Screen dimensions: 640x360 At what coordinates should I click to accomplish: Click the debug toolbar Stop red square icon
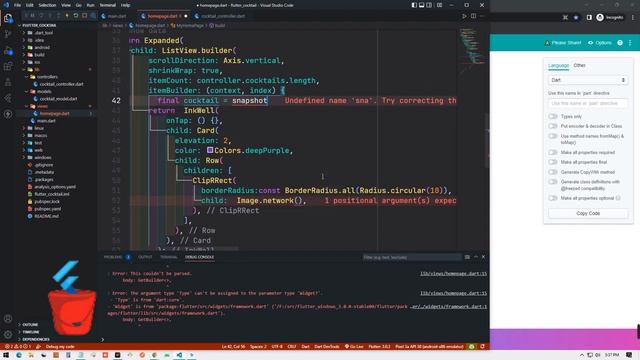pyautogui.click(x=84, y=16)
